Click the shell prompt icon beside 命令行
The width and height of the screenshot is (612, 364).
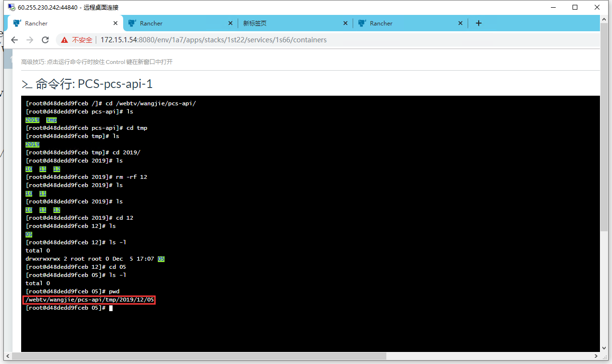tap(27, 85)
